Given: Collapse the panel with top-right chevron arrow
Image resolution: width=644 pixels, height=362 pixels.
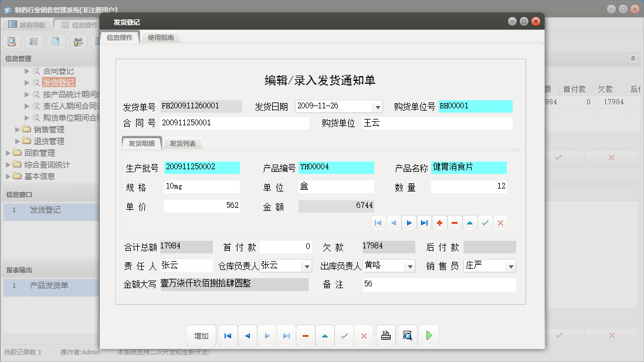Looking at the screenshot, I should 634,58.
